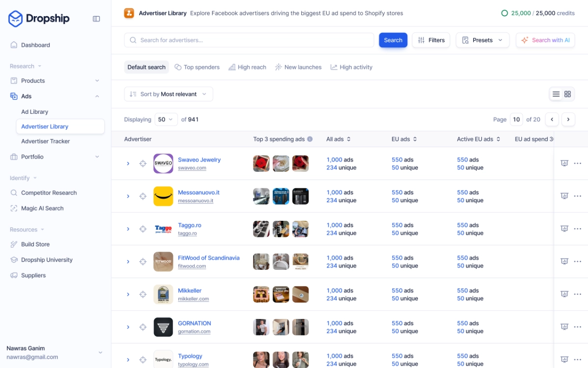Click the blue Search button

[393, 40]
